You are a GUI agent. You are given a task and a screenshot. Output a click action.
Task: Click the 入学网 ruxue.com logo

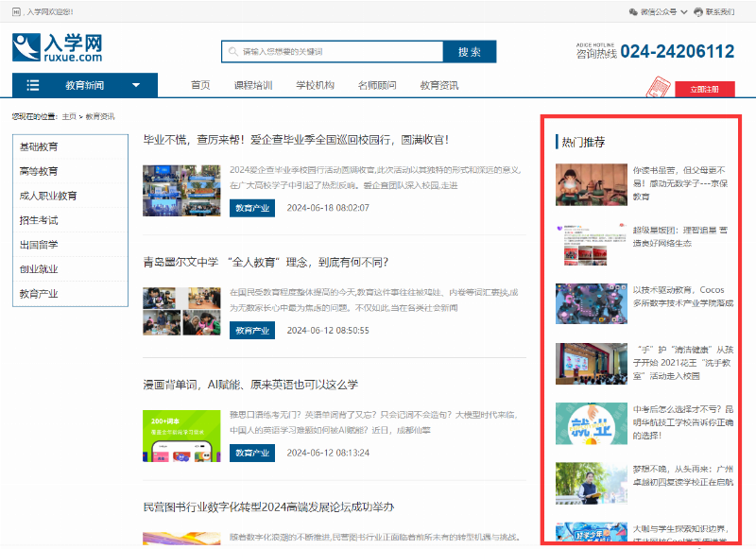[x=58, y=47]
